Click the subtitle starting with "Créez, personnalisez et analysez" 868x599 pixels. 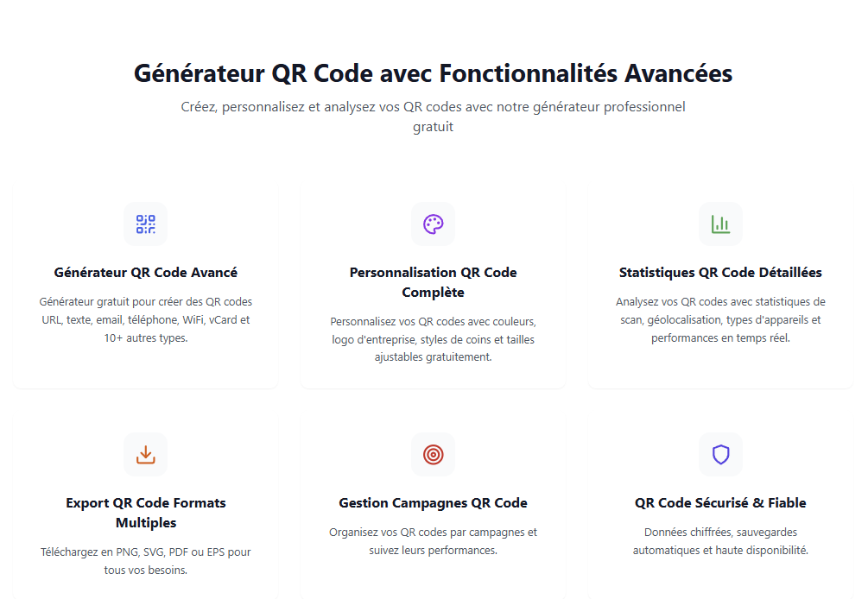[433, 117]
